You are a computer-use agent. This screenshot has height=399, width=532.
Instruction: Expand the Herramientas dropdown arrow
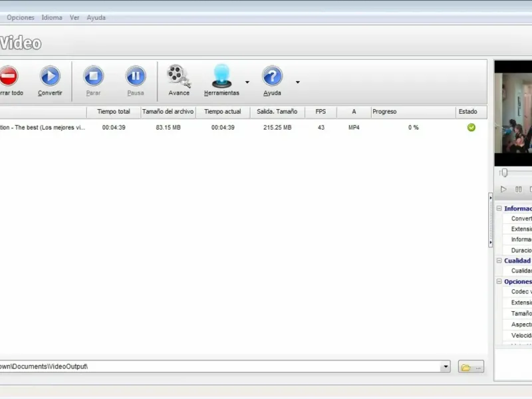[x=247, y=82]
